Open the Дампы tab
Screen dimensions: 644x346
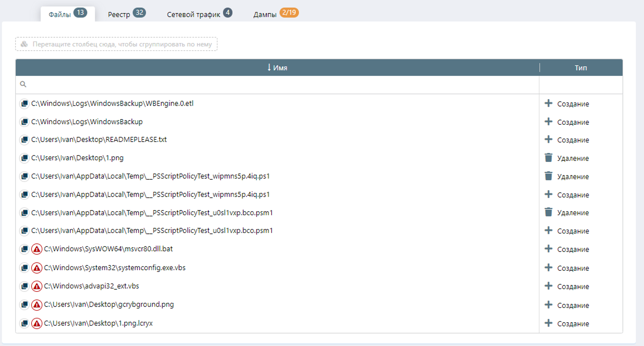point(276,14)
